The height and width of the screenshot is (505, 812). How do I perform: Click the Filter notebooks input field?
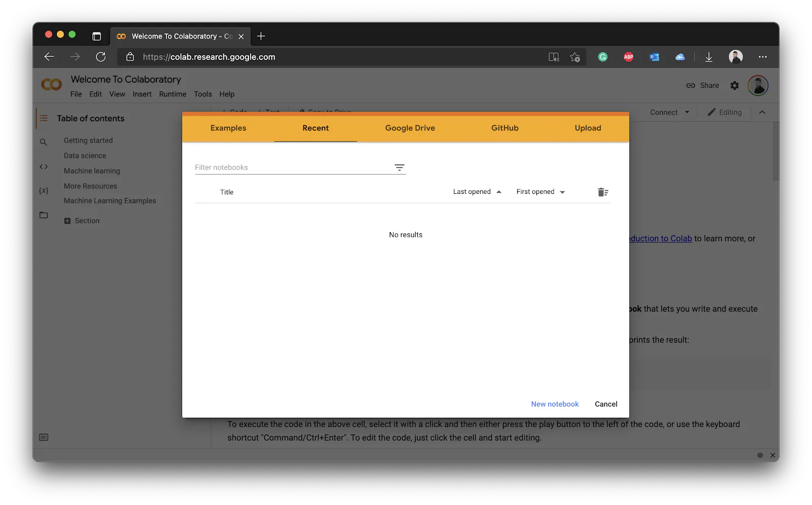coord(284,167)
